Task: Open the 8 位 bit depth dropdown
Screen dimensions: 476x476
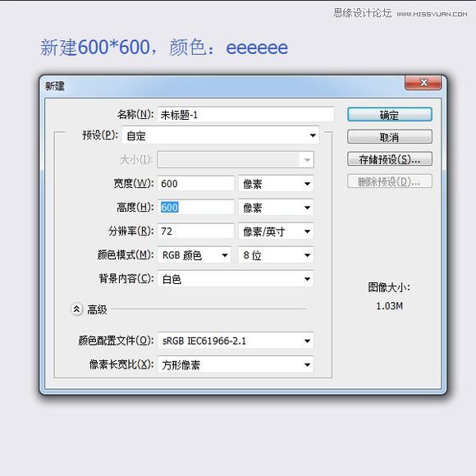Action: click(276, 255)
